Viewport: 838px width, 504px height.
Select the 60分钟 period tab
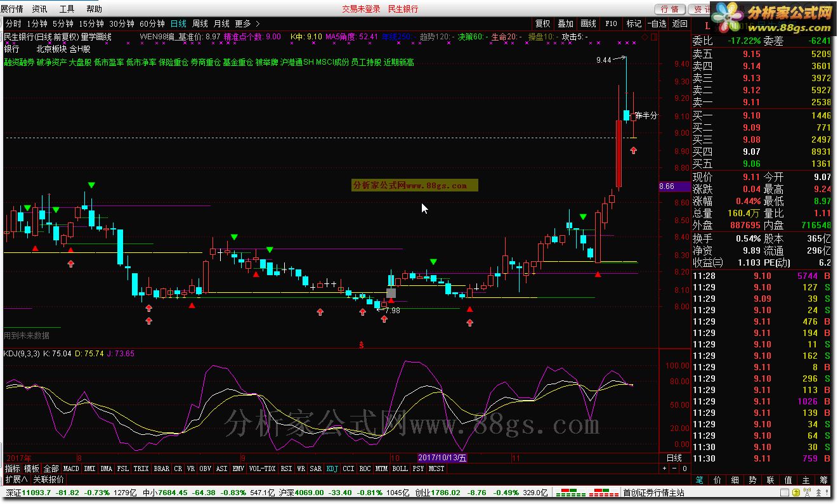point(152,23)
